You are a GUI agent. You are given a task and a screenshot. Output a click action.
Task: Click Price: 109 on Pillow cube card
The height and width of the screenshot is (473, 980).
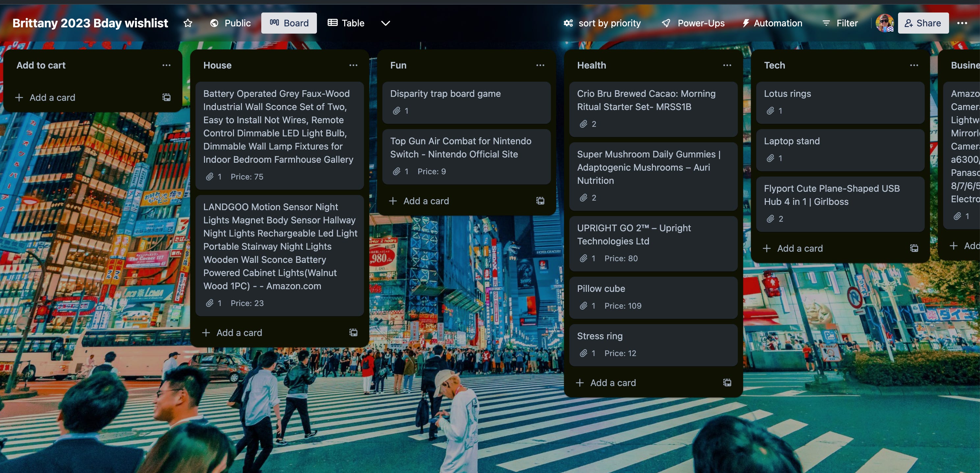click(x=623, y=306)
